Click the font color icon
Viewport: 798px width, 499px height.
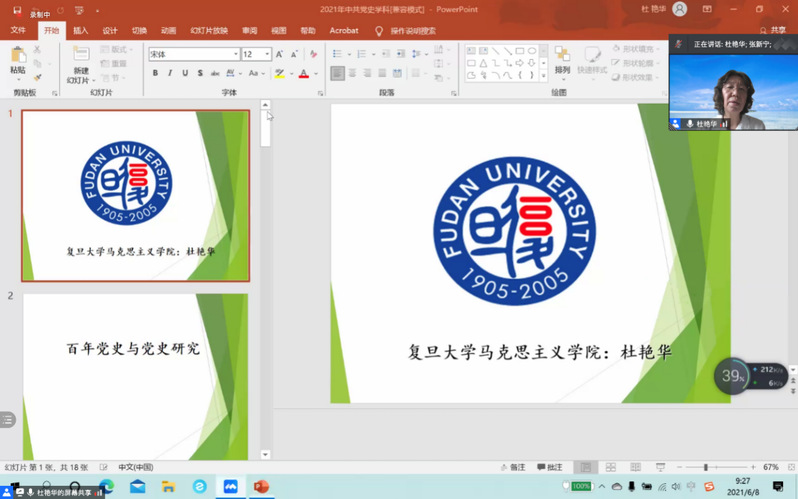coord(304,74)
